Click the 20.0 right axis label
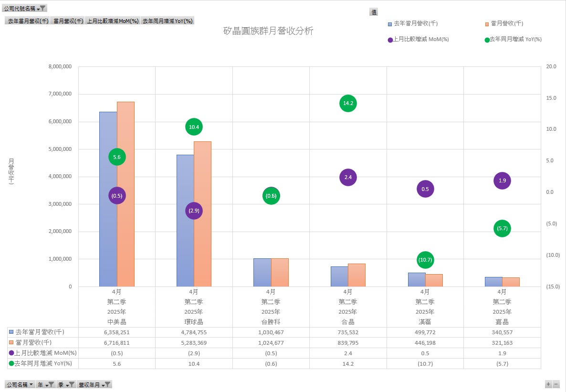The height and width of the screenshot is (392, 566). point(551,66)
